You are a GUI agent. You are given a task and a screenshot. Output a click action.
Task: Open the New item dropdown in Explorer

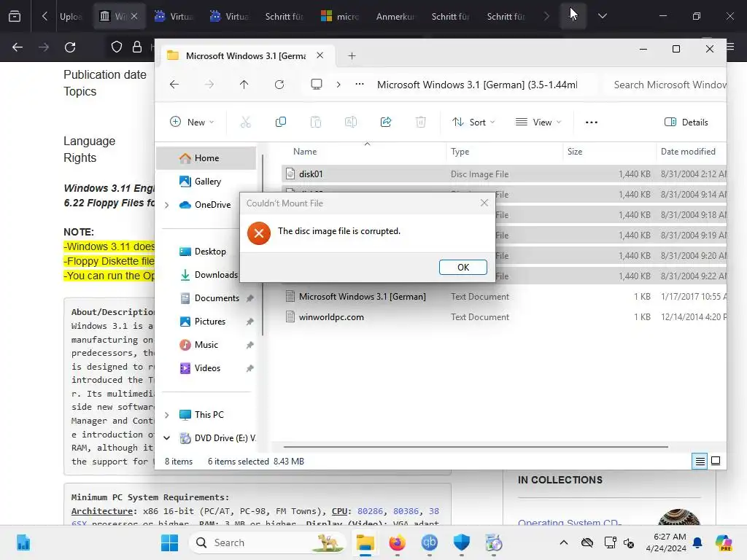click(192, 122)
